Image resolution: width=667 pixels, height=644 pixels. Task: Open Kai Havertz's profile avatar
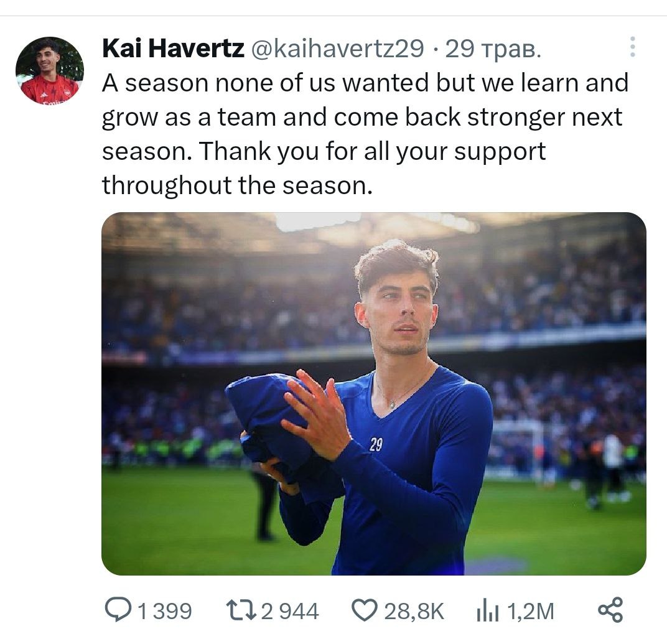49,70
